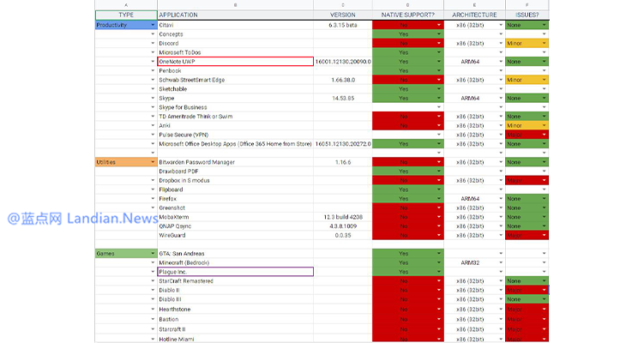Open issues dropdown for Pulse Secure (VPN)
The width and height of the screenshot is (644, 343).
(x=545, y=135)
